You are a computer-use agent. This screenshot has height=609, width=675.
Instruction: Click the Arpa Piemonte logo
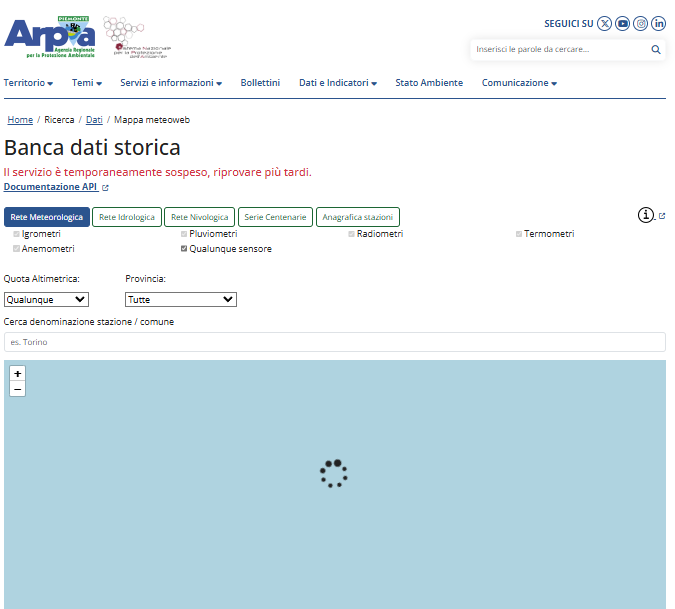(50, 37)
